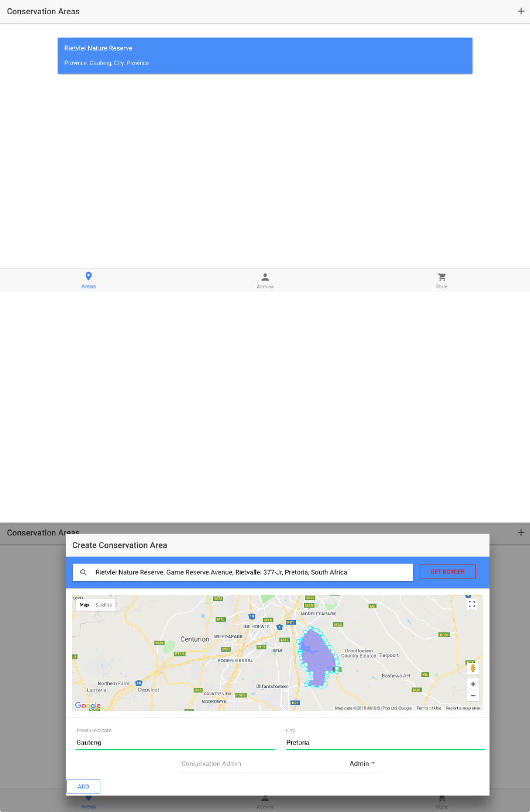Screen dimensions: 530x812
Task: Click the plus icon in the dimmed lower header
Action: pos(521,533)
